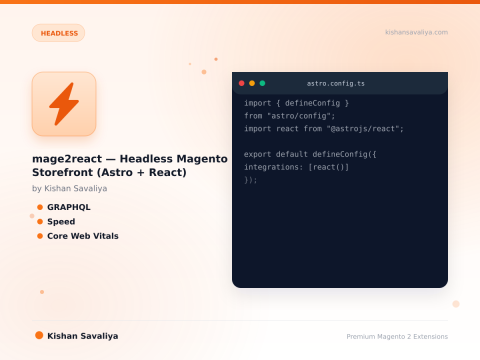Image resolution: width=480 pixels, height=360 pixels.
Task: Click the 'import react from "@astrojs/react"' line
Action: [x=324, y=129]
